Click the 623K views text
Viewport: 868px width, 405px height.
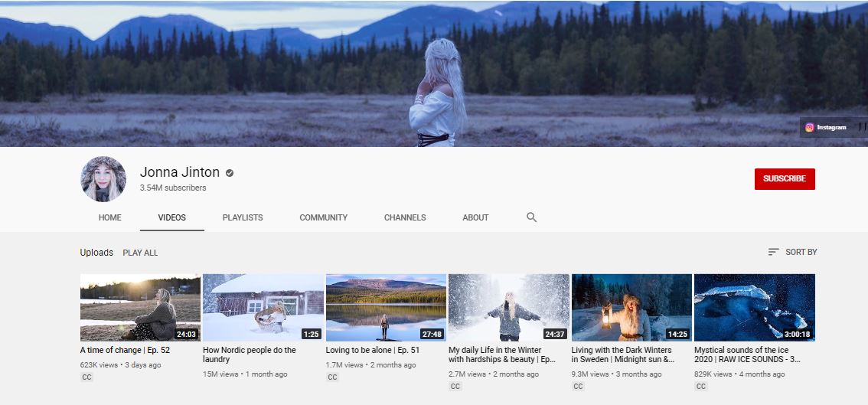[x=99, y=365]
